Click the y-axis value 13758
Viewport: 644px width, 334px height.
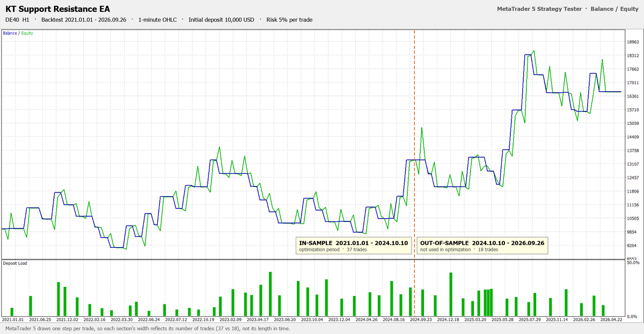(632, 151)
